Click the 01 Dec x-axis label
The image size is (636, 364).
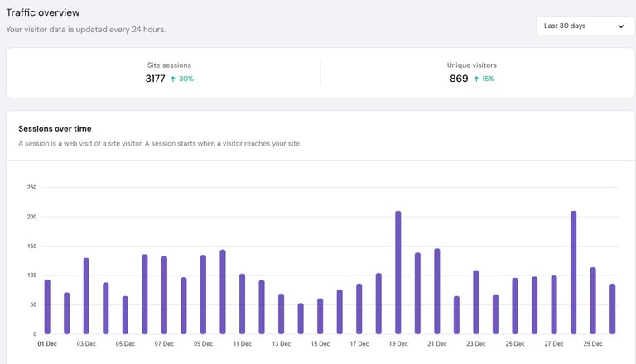[x=46, y=342]
